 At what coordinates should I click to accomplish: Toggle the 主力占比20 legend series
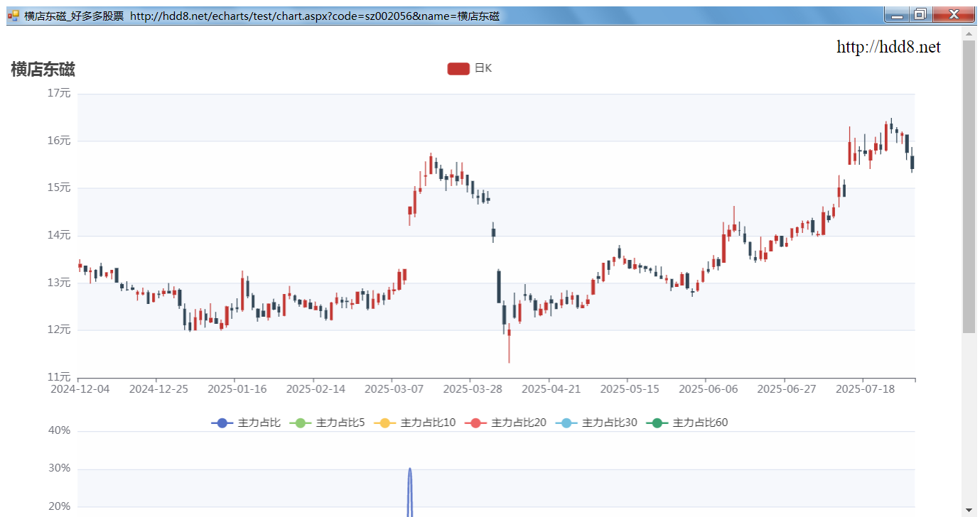click(x=505, y=423)
